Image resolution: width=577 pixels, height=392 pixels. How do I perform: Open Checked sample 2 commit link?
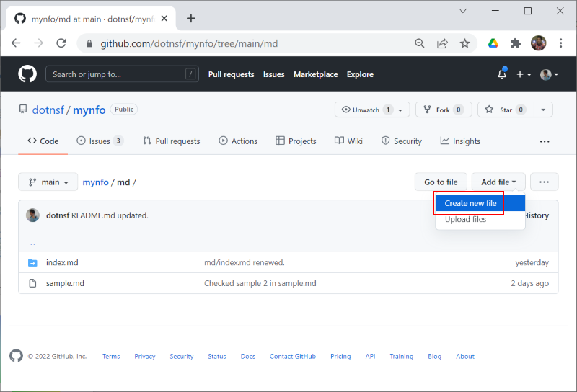point(260,283)
